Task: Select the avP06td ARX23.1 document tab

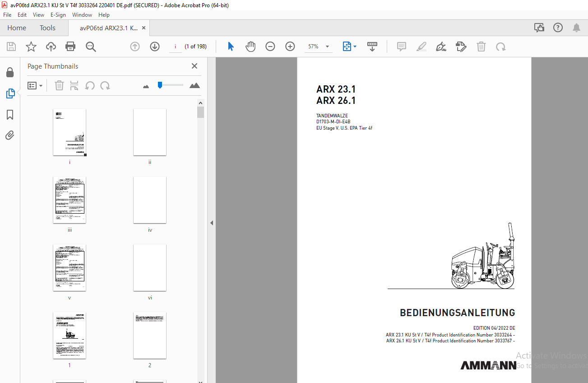Action: coord(109,28)
